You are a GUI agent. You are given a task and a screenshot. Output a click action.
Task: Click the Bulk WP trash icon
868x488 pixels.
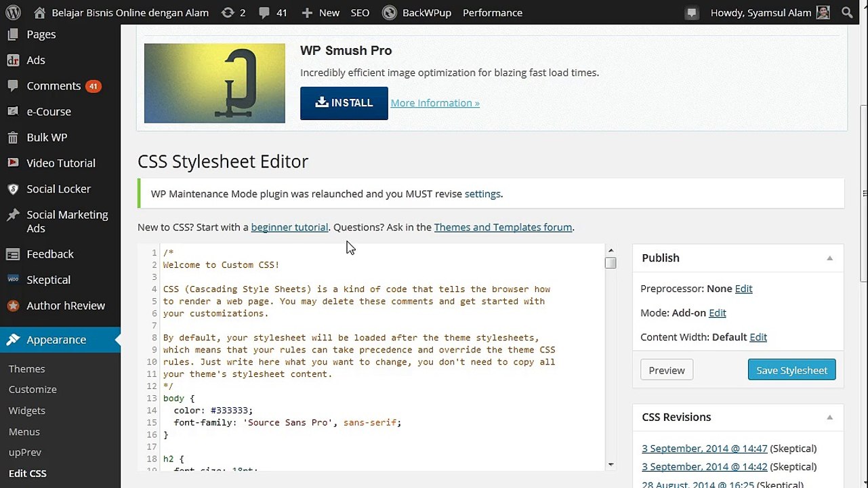(x=13, y=138)
